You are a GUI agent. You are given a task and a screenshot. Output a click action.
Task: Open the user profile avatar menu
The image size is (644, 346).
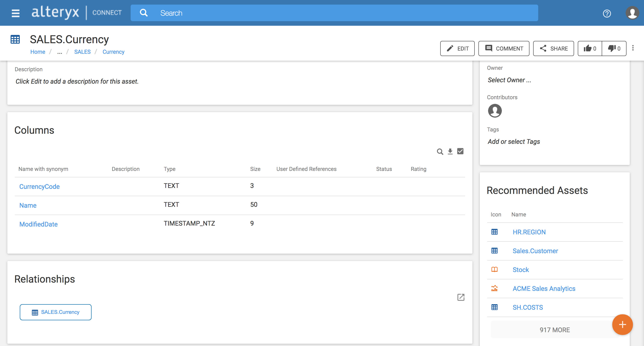tap(632, 13)
